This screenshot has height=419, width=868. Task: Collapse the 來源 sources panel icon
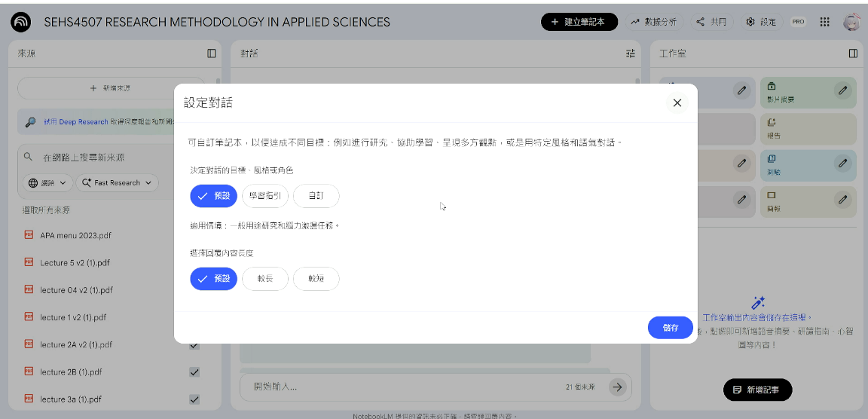coord(212,54)
